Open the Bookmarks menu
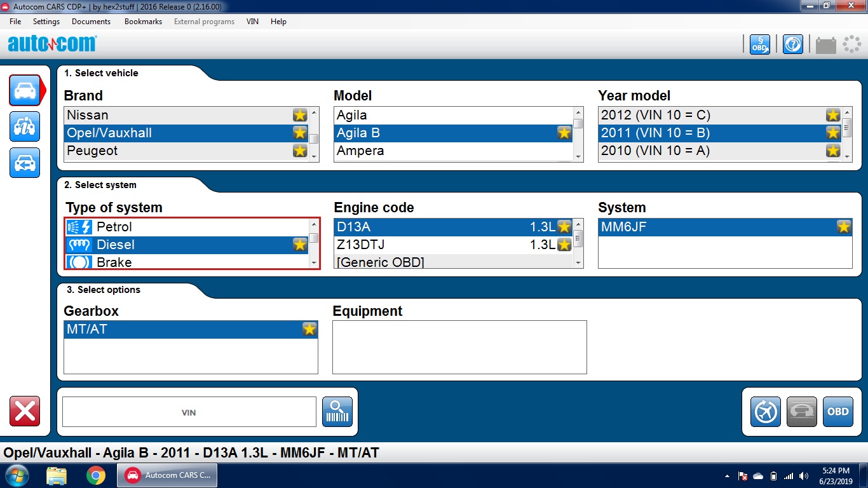This screenshot has width=868, height=488. point(143,21)
